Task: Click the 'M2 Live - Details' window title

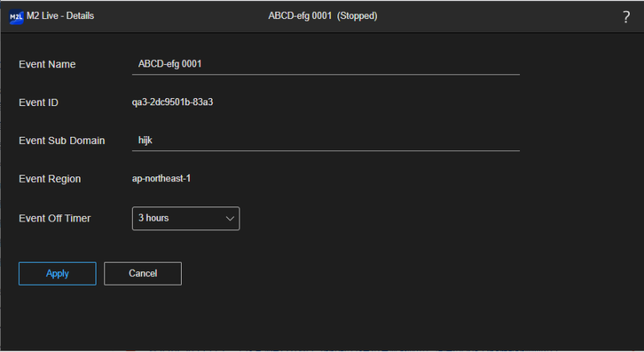Action: tap(61, 17)
